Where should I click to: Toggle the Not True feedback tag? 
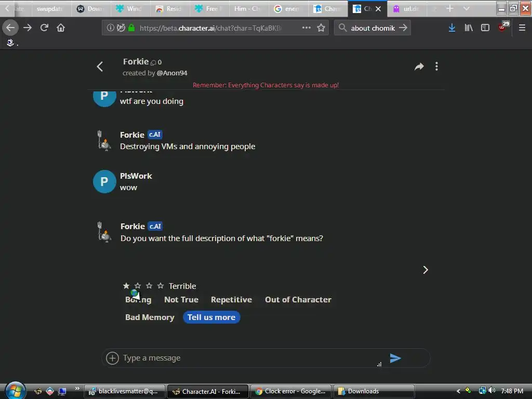[x=181, y=300]
